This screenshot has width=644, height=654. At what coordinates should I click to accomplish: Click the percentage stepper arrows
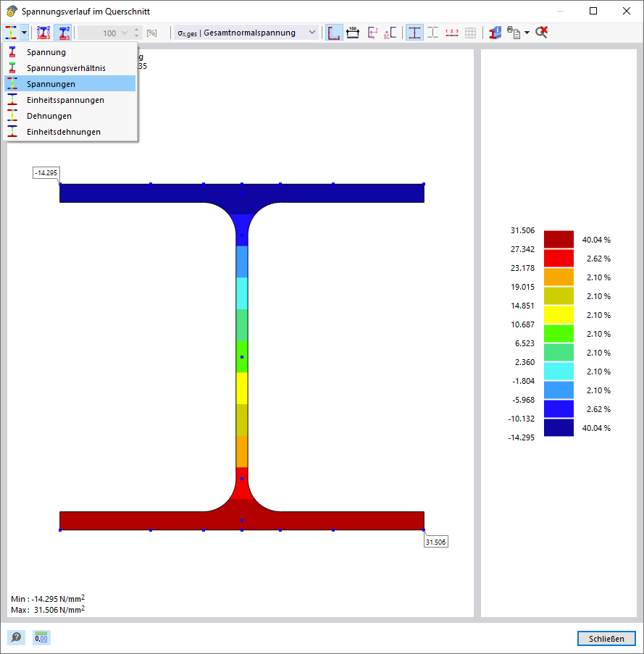137,33
